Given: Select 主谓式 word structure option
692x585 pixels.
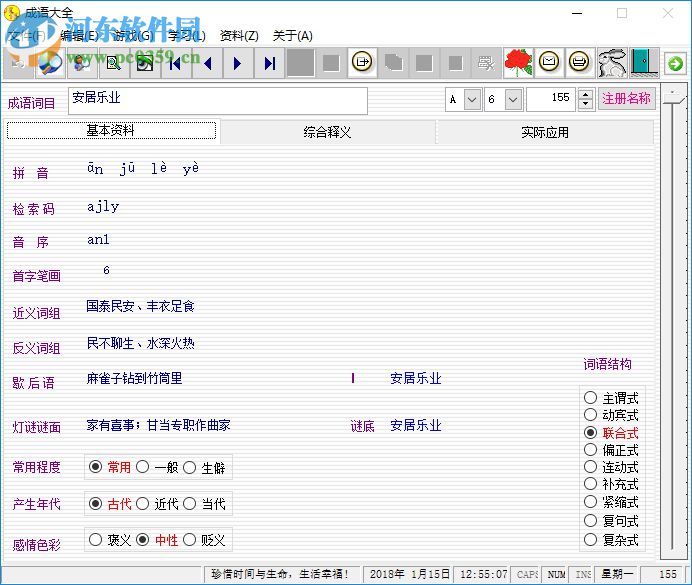Looking at the screenshot, I should (591, 399).
